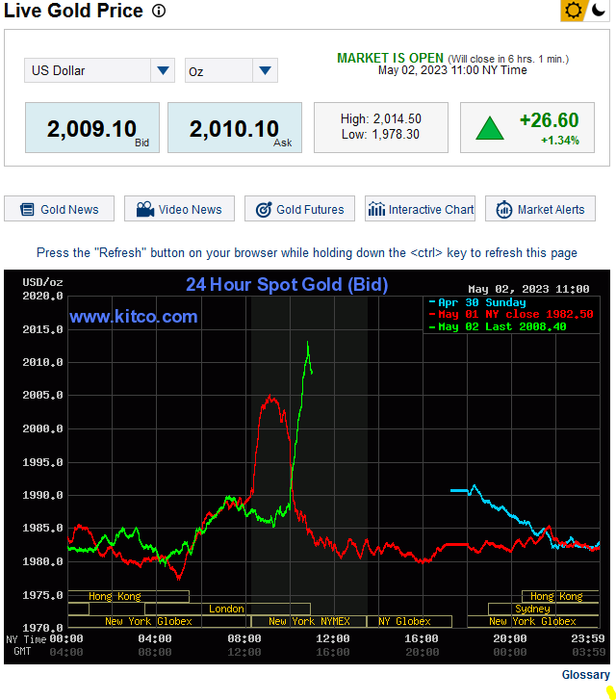Click the May 02 Last 2008.40 legend entry
This screenshot has height=700, width=616.
click(x=498, y=326)
